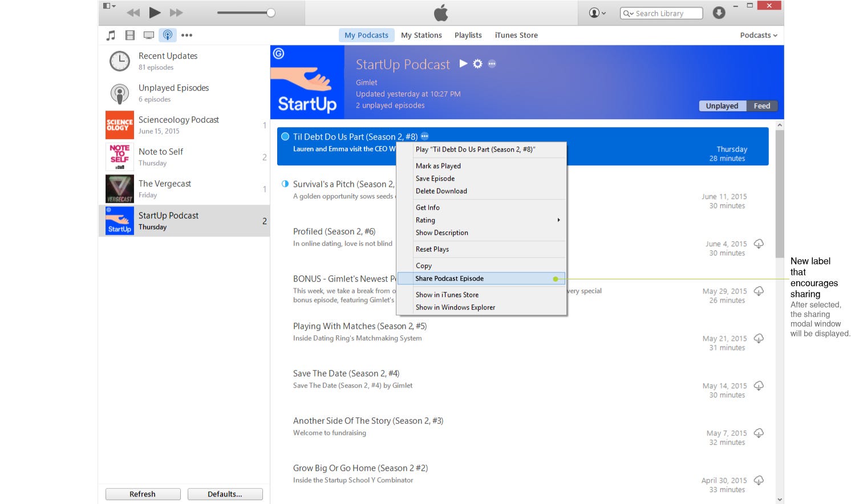Image resolution: width=851 pixels, height=504 pixels.
Task: Expand the Rating submenu
Action: pyautogui.click(x=481, y=220)
